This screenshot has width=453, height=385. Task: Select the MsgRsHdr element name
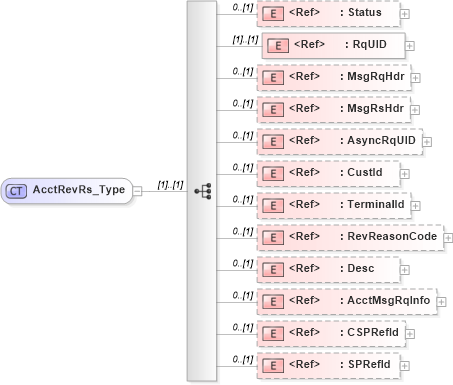(x=376, y=108)
